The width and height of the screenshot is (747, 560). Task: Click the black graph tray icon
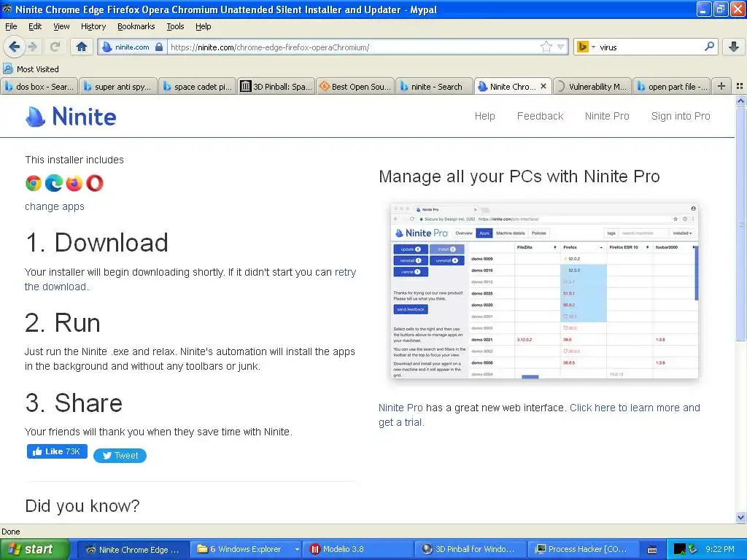(x=679, y=549)
